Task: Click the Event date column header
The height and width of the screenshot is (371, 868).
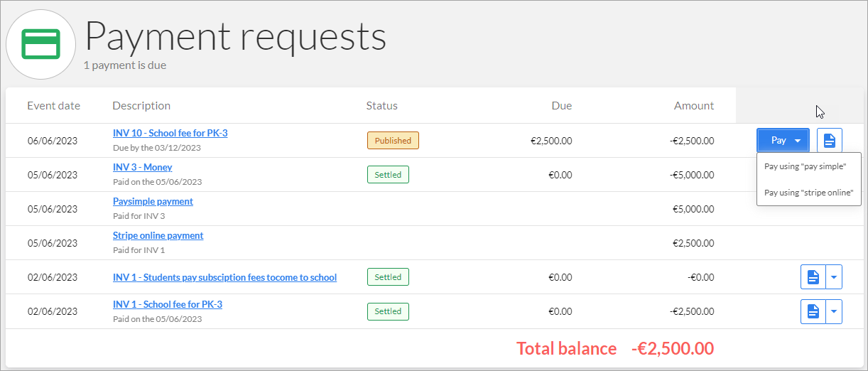Action: pyautogui.click(x=53, y=106)
